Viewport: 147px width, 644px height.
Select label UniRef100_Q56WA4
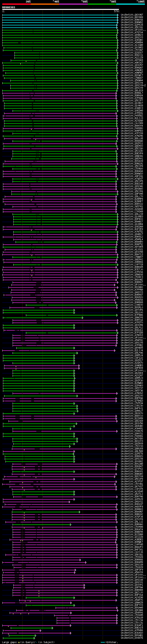(132, 80)
